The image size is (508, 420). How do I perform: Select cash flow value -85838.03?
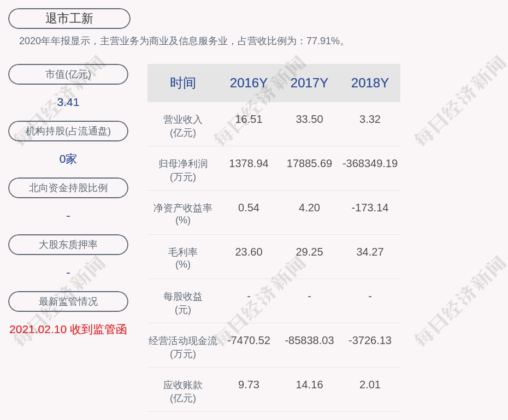coord(309,340)
